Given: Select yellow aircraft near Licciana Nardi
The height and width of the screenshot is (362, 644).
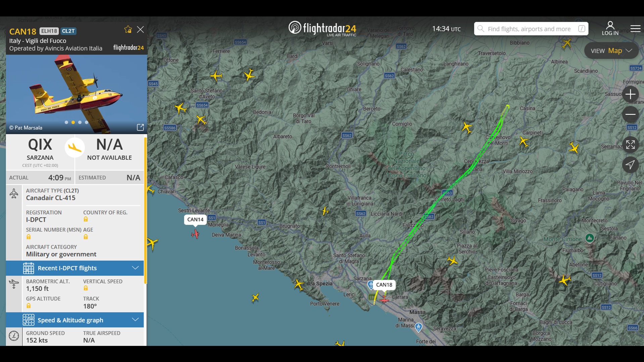Looking at the screenshot, I should (x=325, y=211).
